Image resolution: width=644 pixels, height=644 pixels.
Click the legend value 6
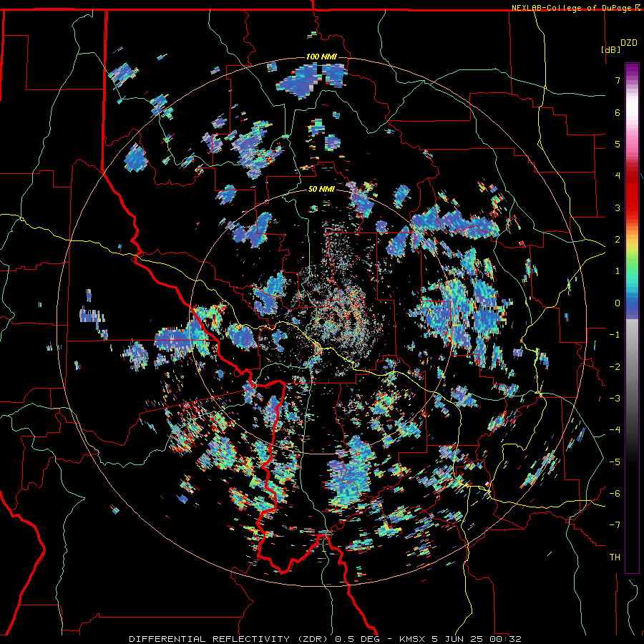point(618,112)
